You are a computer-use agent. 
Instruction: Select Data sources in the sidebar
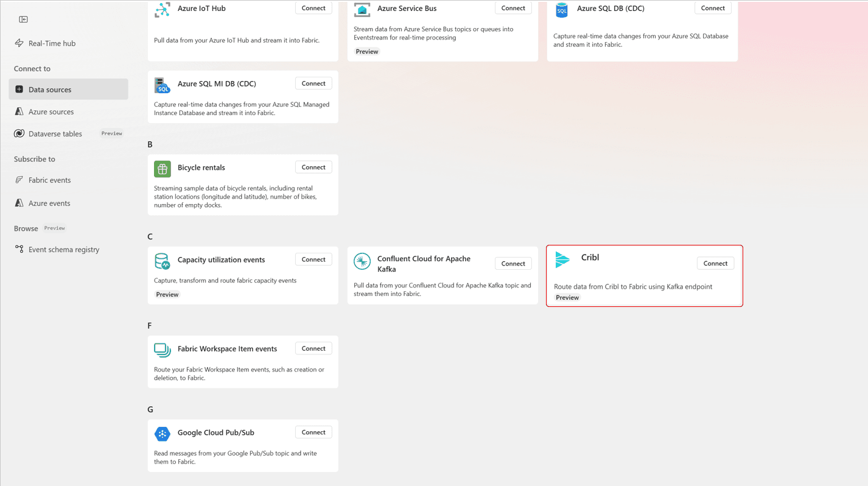50,90
